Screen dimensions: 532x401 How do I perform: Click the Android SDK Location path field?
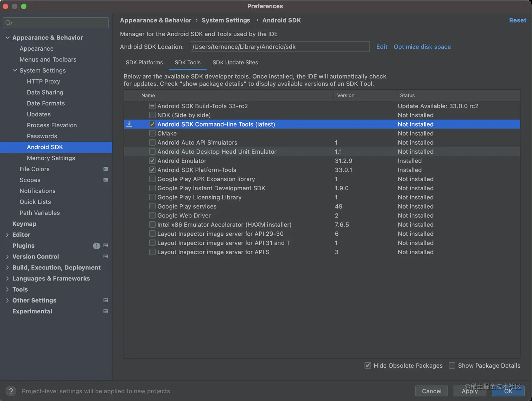[279, 47]
